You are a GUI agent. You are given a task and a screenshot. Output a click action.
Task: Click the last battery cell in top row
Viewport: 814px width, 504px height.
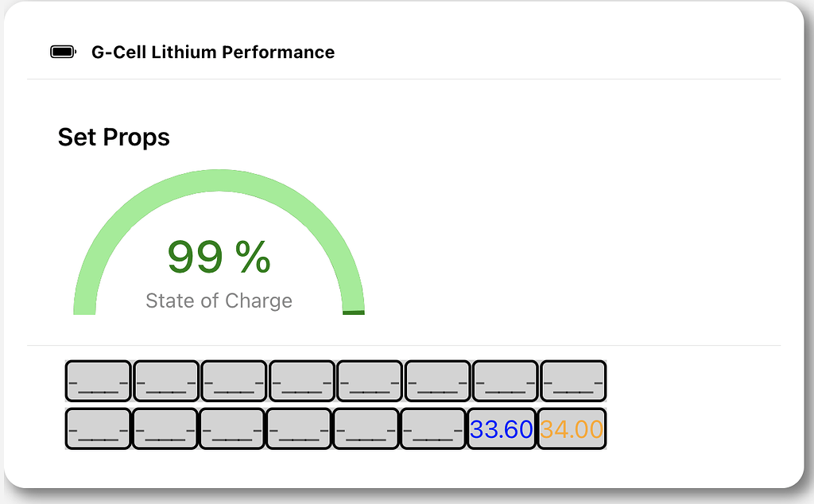coord(572,381)
